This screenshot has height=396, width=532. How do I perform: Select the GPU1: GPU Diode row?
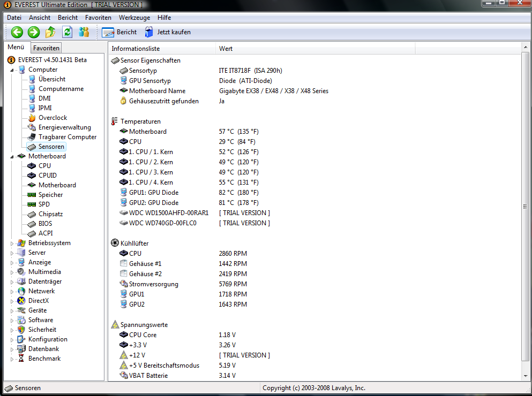314,193
